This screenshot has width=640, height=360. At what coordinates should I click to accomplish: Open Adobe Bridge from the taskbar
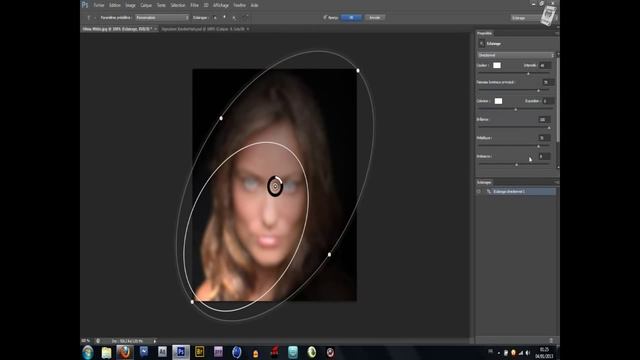pos(200,352)
